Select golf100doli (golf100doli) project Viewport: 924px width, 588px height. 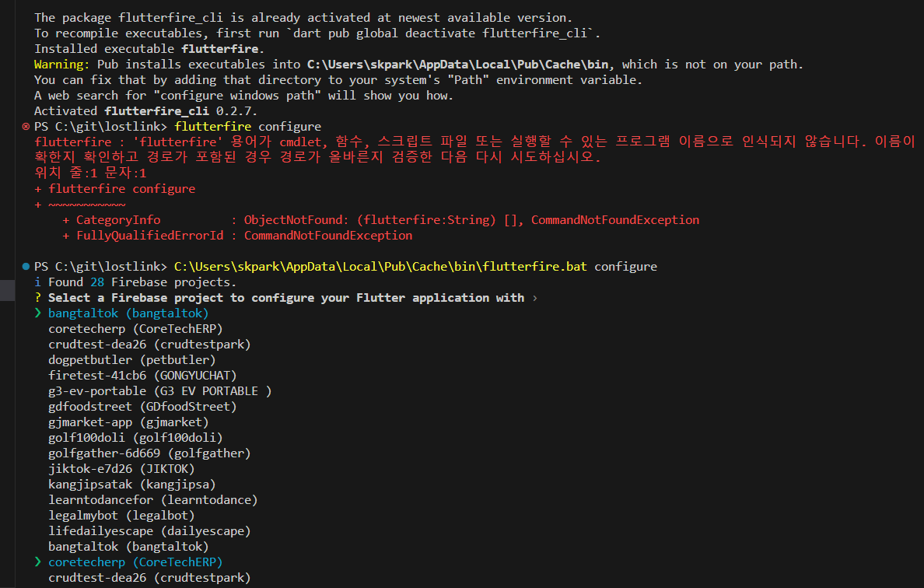point(135,438)
